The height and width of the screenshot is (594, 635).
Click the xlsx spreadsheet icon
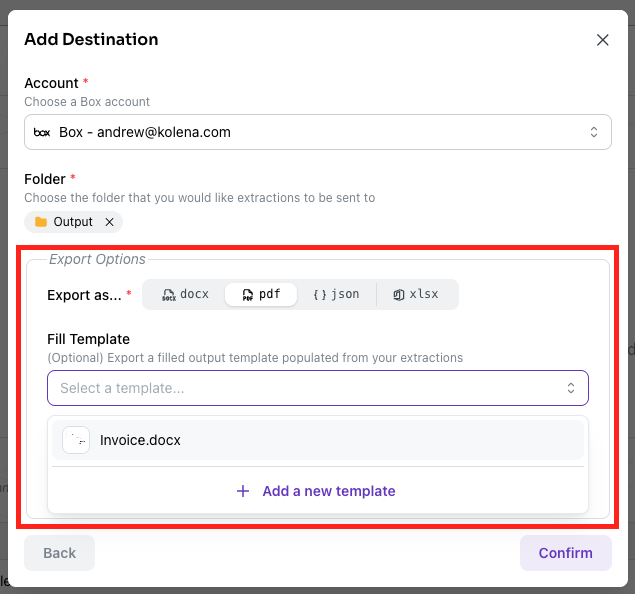tap(398, 294)
